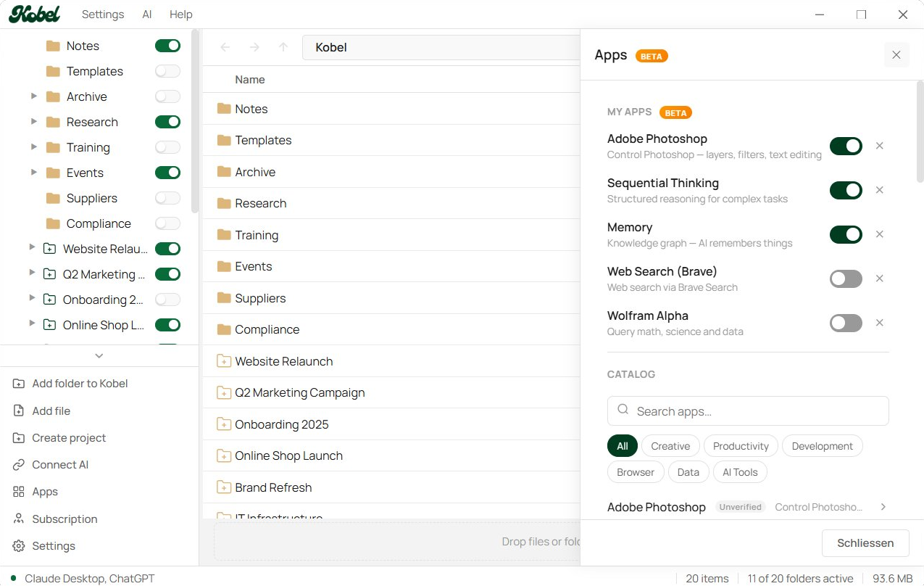
Task: Navigate up with the up arrow icon
Action: coord(283,47)
